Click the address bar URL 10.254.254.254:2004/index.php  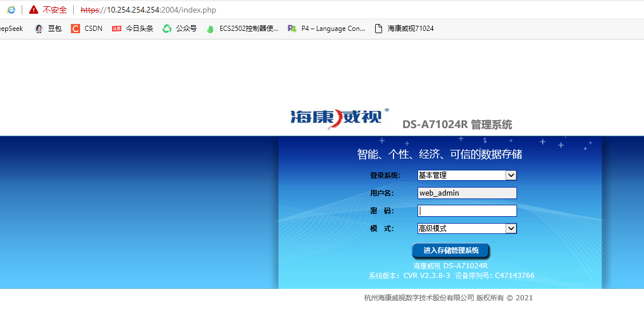148,10
